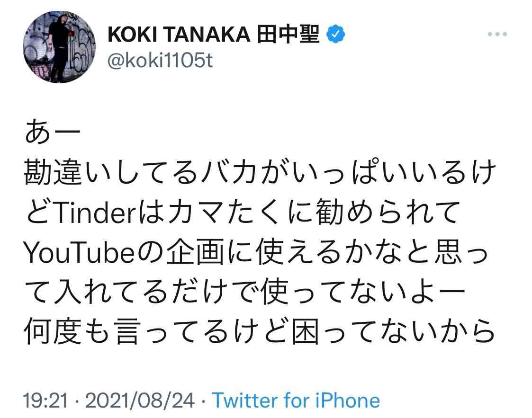Screen dimensions: 532x418
Task: Open the Twitter for iPhone source link
Action: 296,400
